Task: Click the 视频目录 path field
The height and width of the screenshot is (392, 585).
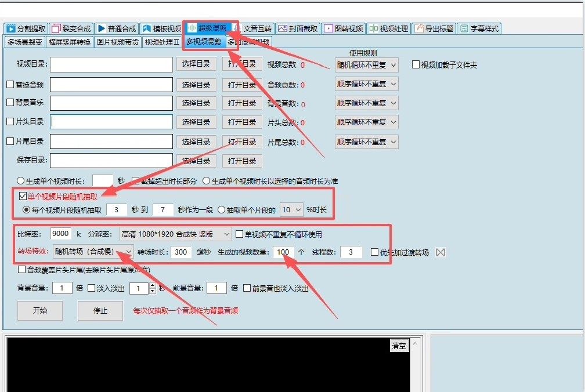Action: point(111,64)
